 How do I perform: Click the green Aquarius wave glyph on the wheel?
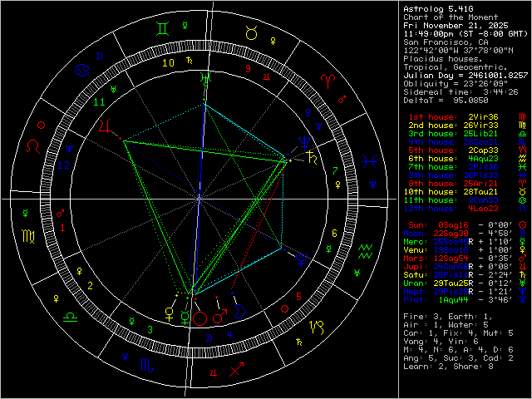pyautogui.click(x=366, y=251)
